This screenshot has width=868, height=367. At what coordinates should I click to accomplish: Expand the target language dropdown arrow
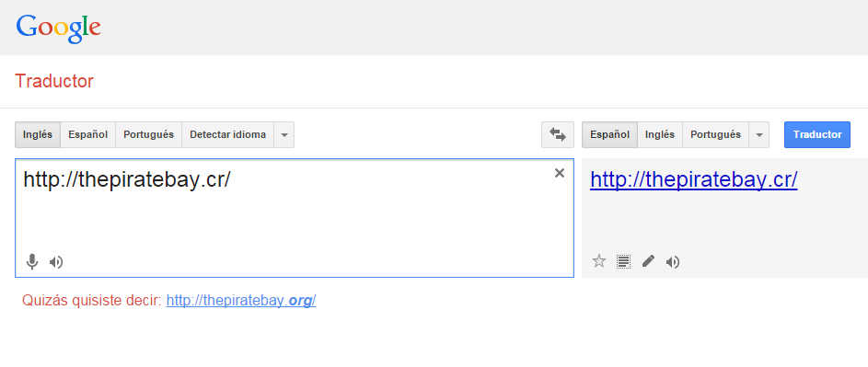(759, 134)
